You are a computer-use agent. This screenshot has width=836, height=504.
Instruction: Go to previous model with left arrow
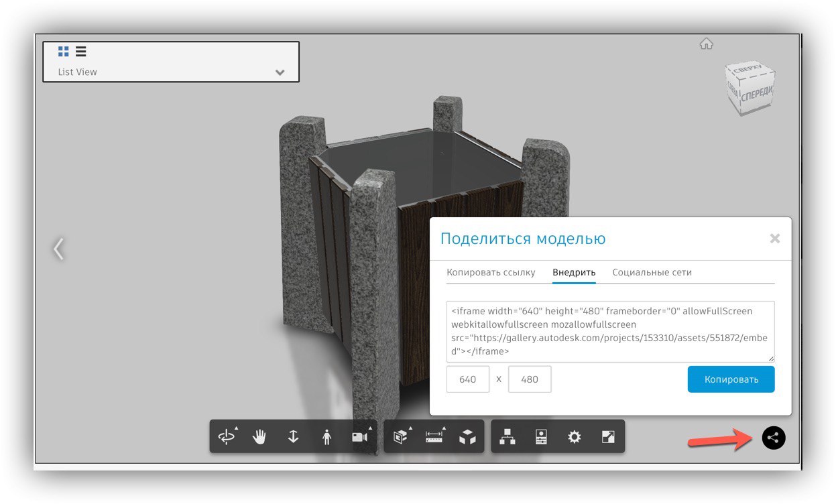[x=58, y=249]
